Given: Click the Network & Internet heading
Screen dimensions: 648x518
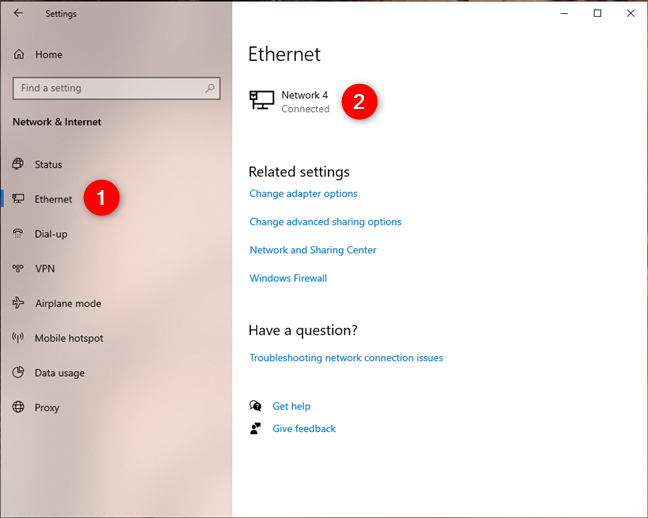Looking at the screenshot, I should (57, 122).
